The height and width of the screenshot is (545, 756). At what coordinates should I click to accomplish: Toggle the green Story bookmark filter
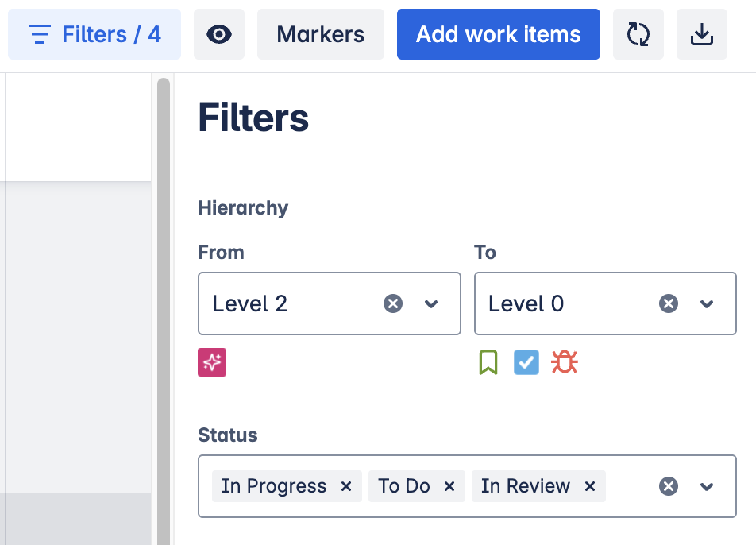coord(488,362)
